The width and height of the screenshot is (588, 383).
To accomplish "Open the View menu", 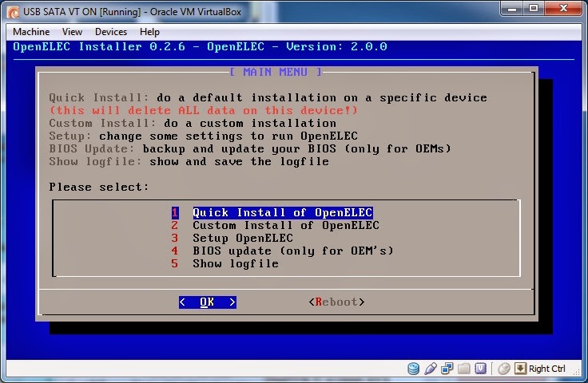I will (x=72, y=32).
